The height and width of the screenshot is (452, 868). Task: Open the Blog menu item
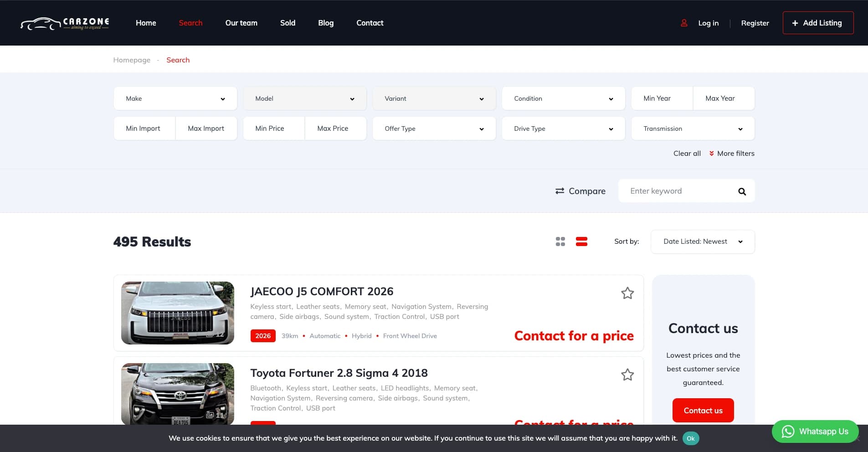326,23
